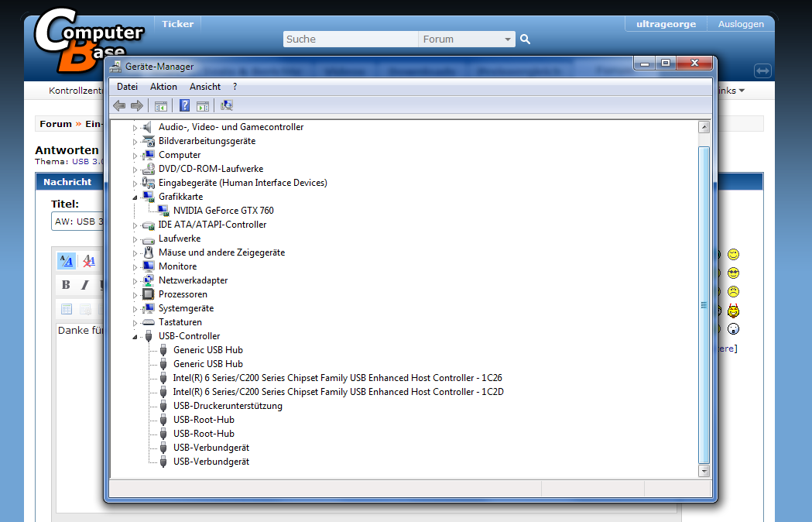Expand the Systemgeräte node
Image resolution: width=812 pixels, height=522 pixels.
pyautogui.click(x=135, y=309)
